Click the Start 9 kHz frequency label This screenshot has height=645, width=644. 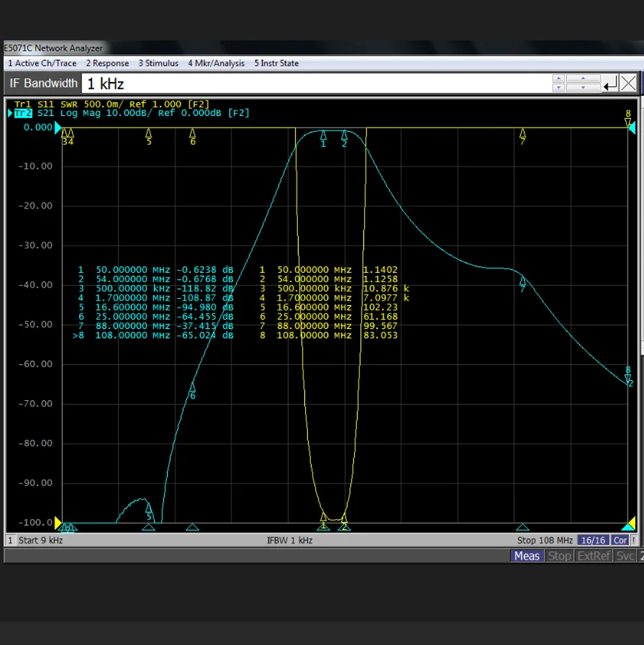40,540
